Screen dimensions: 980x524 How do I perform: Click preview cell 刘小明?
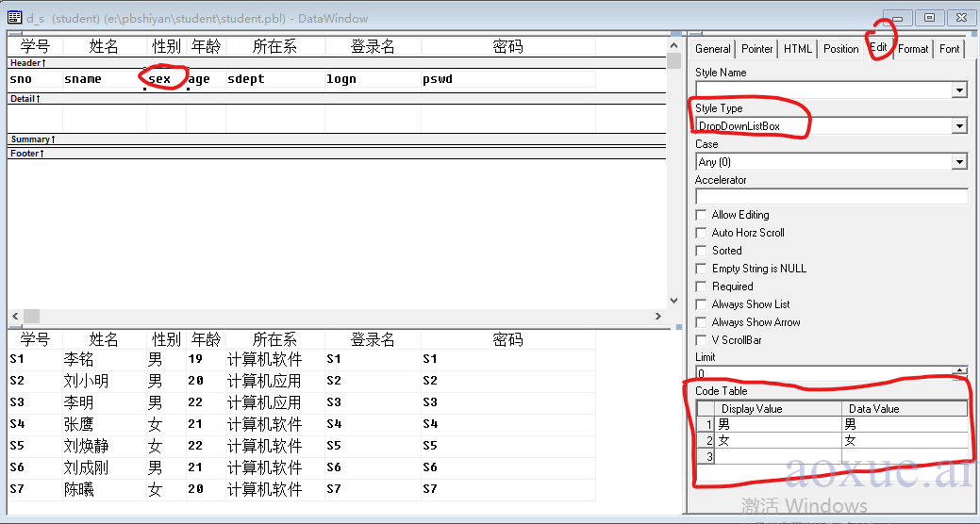coord(86,381)
